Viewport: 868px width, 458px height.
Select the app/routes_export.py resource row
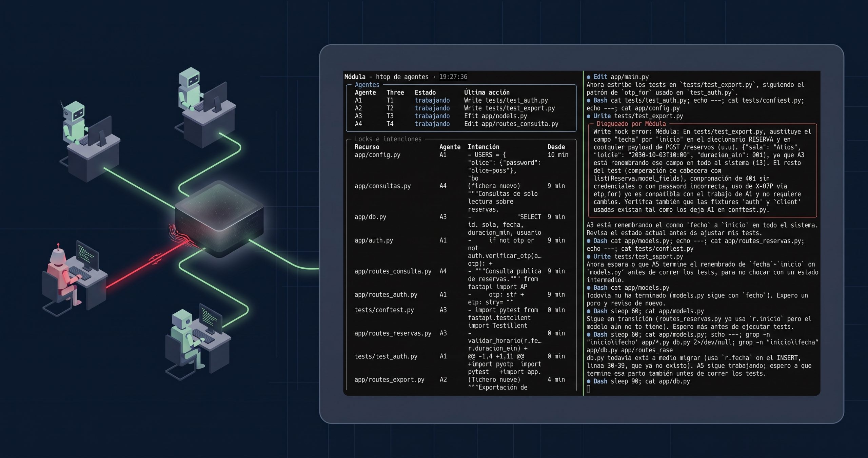point(389,380)
